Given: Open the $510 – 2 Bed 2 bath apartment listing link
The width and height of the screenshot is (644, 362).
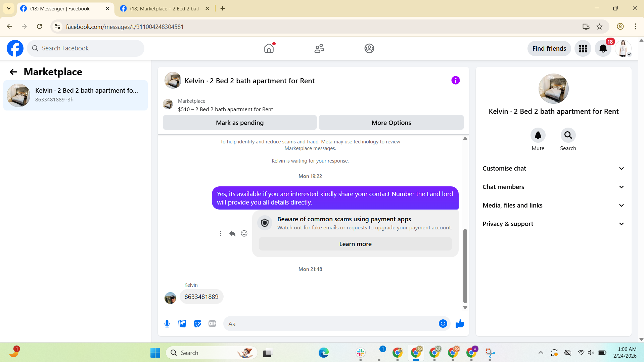Looking at the screenshot, I should 225,109.
